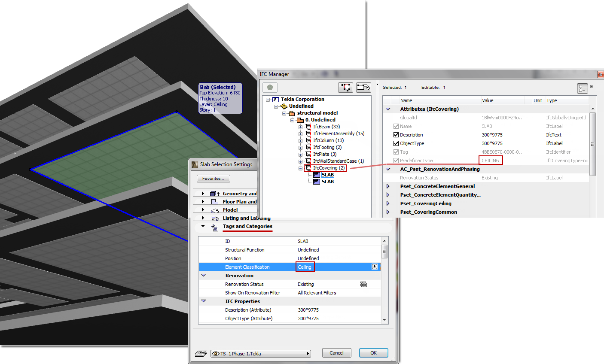The width and height of the screenshot is (604, 364).
Task: Click the Listing and Labeling panel icon
Action: [215, 218]
